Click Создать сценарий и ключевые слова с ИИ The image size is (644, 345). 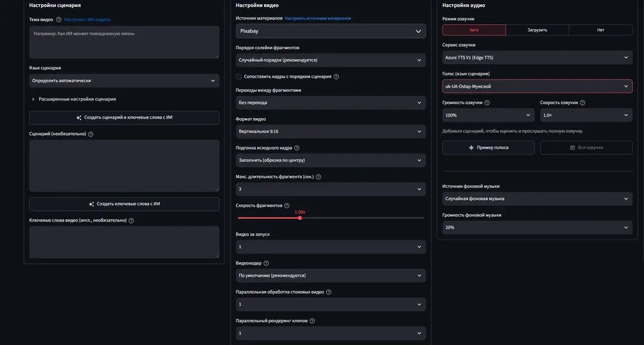(x=124, y=118)
